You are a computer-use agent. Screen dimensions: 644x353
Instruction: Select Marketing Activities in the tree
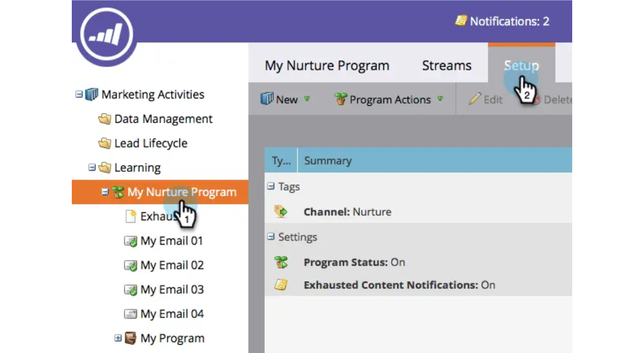pos(152,95)
